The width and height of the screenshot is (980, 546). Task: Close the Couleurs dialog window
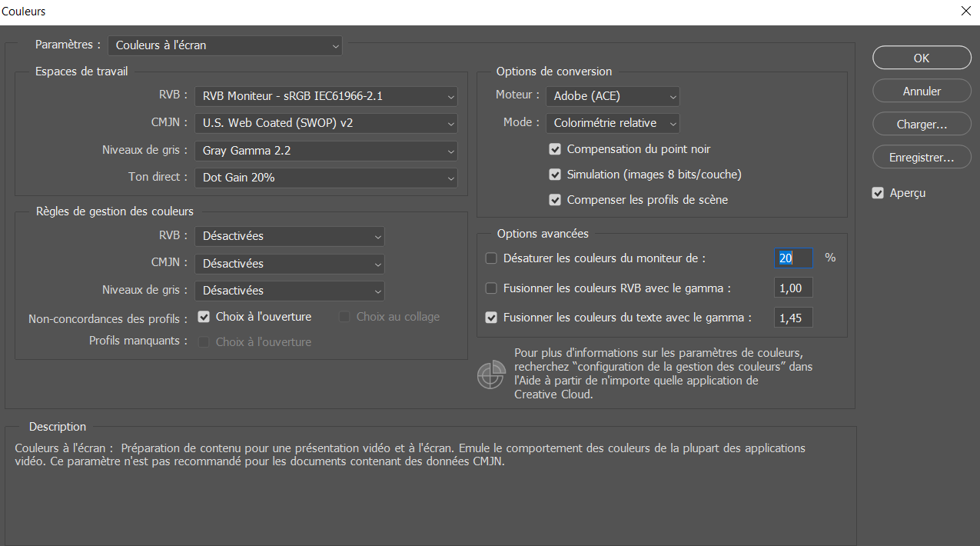click(965, 12)
